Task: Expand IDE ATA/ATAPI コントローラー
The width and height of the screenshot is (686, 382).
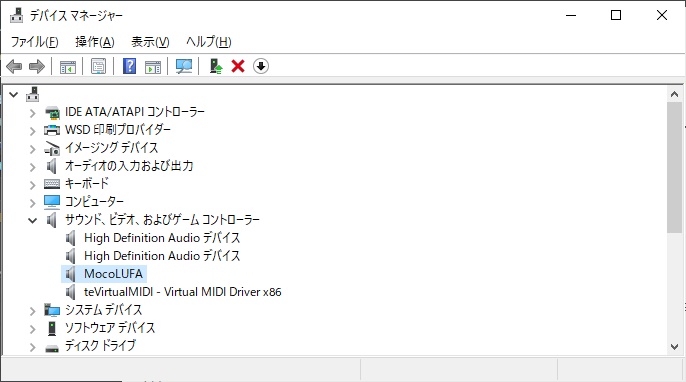Action: [32, 113]
